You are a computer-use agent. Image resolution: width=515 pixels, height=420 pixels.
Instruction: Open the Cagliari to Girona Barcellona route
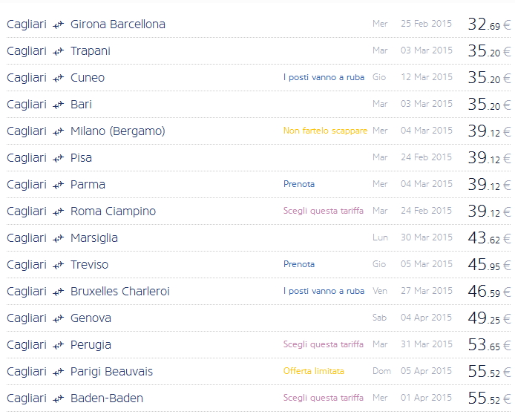[117, 24]
